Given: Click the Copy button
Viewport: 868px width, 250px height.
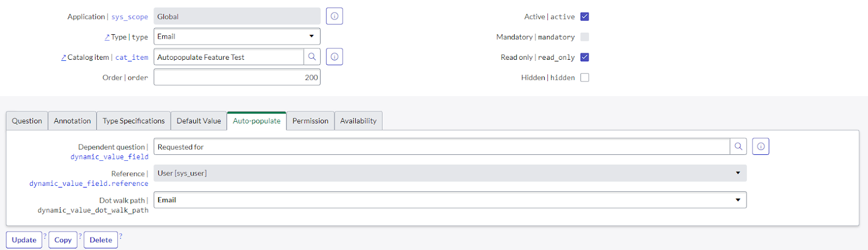Looking at the screenshot, I should [x=63, y=240].
